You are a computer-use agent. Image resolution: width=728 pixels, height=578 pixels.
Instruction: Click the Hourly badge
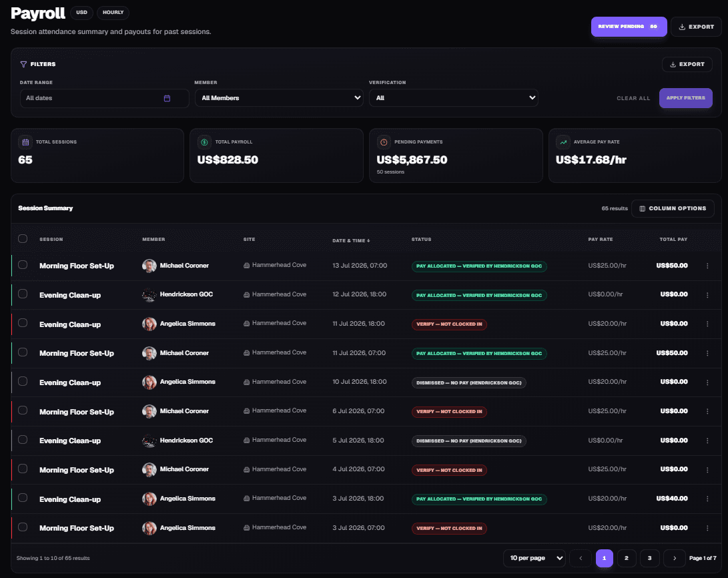point(113,13)
